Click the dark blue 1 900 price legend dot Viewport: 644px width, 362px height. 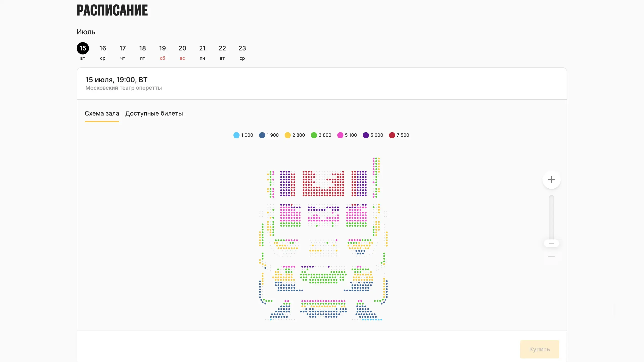(262, 135)
